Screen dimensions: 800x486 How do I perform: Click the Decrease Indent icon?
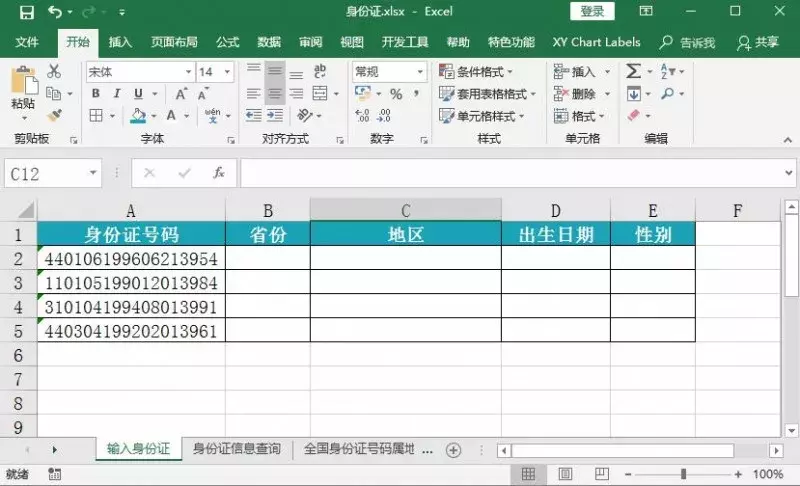pos(254,116)
